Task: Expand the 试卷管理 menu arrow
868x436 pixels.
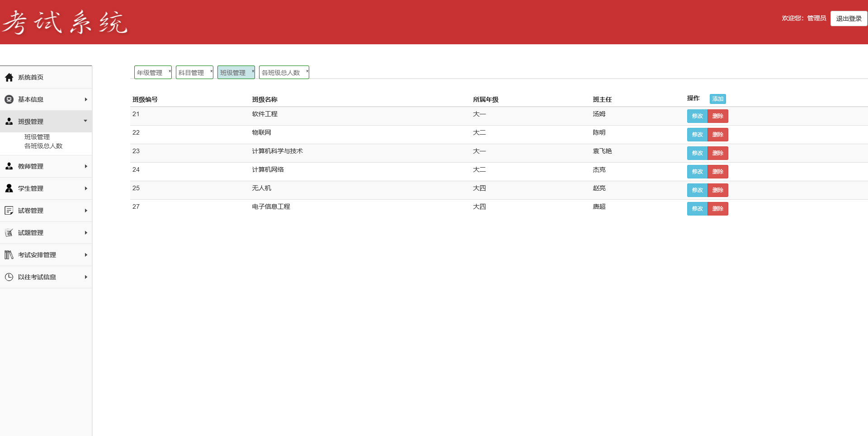Action: click(x=86, y=211)
